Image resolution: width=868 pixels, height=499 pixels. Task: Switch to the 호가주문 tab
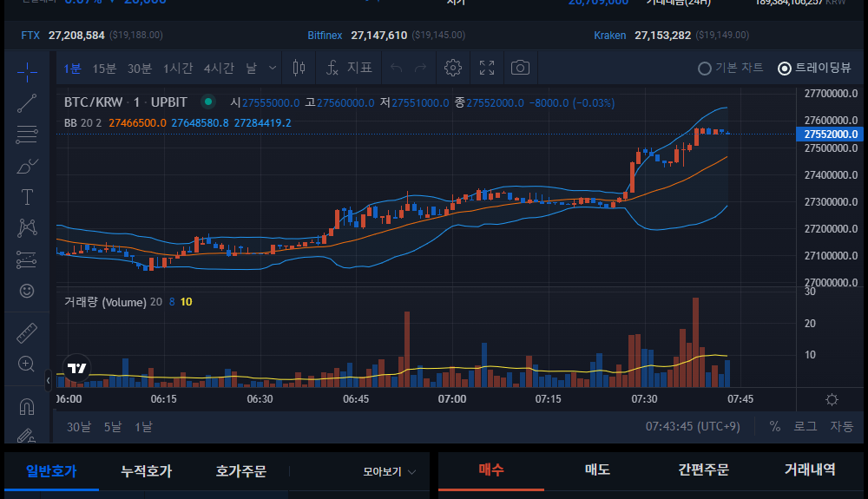tap(240, 471)
